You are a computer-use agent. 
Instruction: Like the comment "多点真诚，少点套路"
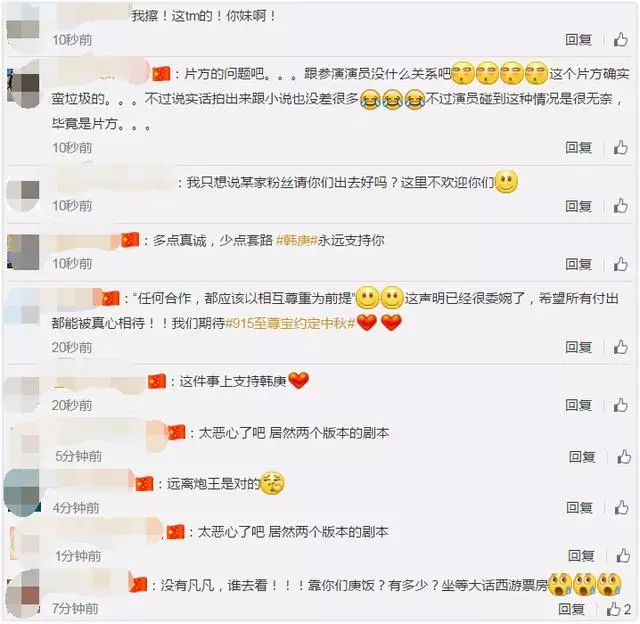click(621, 264)
